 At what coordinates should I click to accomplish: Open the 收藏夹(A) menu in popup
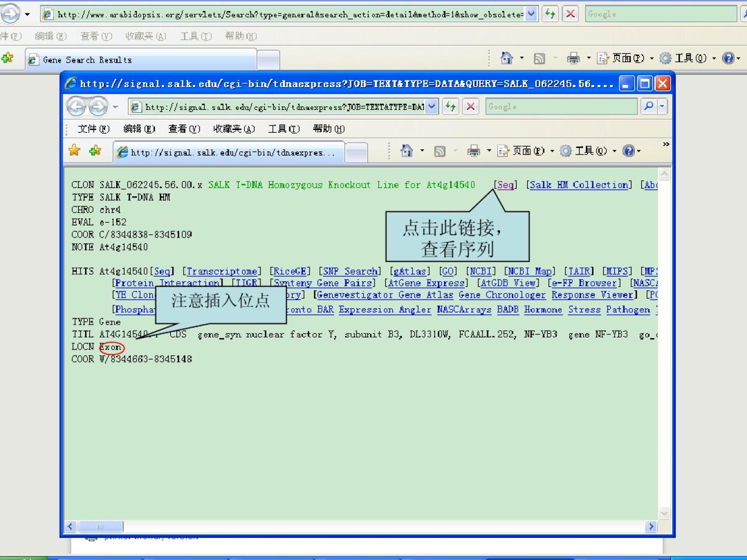pos(233,129)
